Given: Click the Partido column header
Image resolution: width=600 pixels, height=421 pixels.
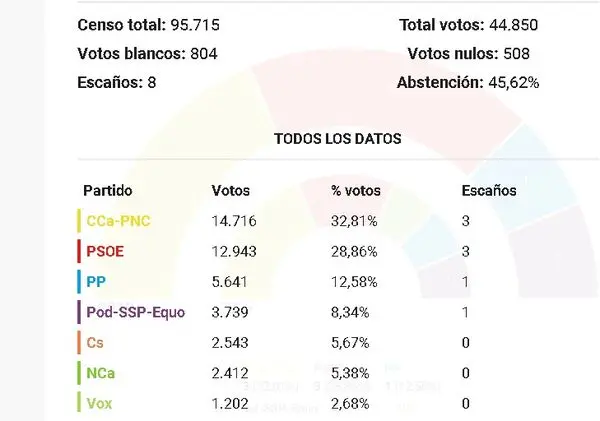Looking at the screenshot, I should point(108,191).
